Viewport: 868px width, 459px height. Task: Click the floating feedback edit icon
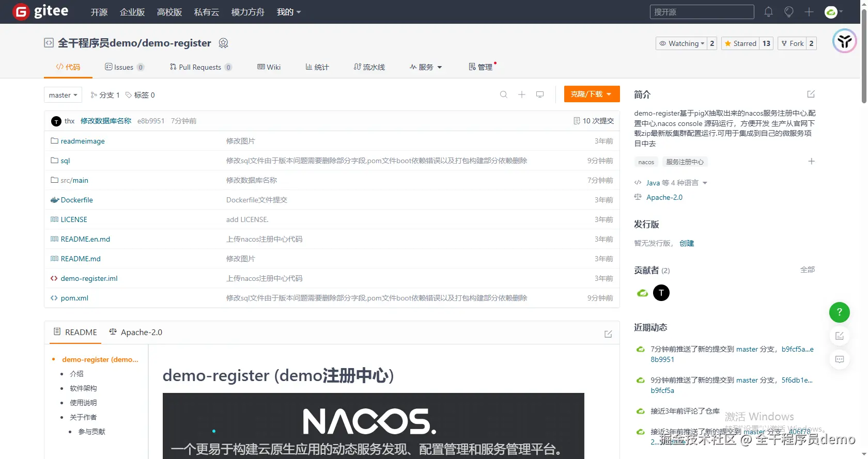(840, 336)
